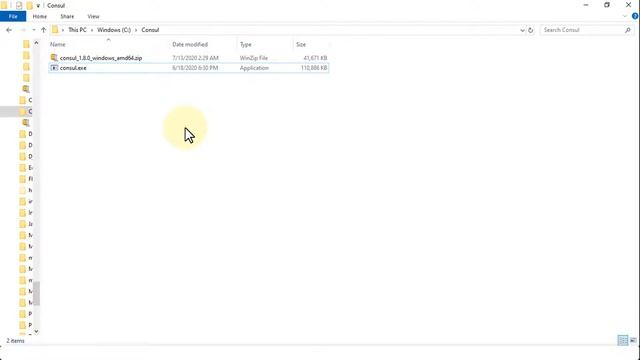The image size is (640, 360).
Task: Restore down the Consul Explorer window
Action: coord(607,5)
